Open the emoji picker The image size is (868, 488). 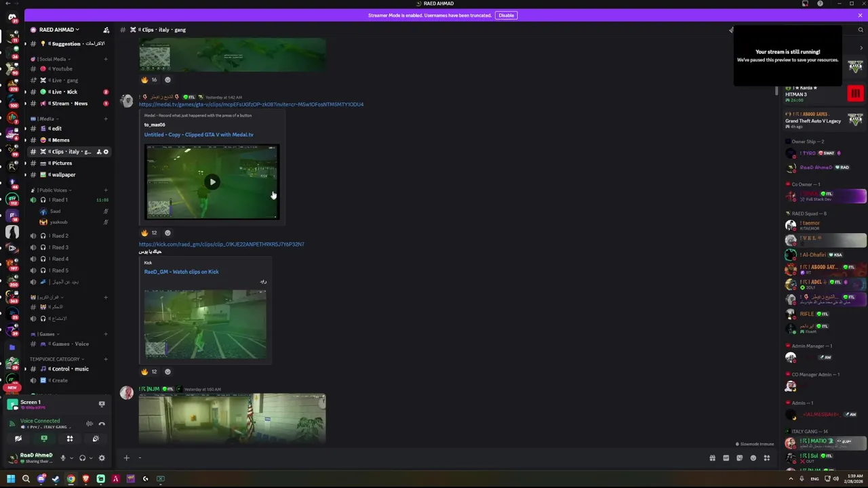tap(753, 458)
